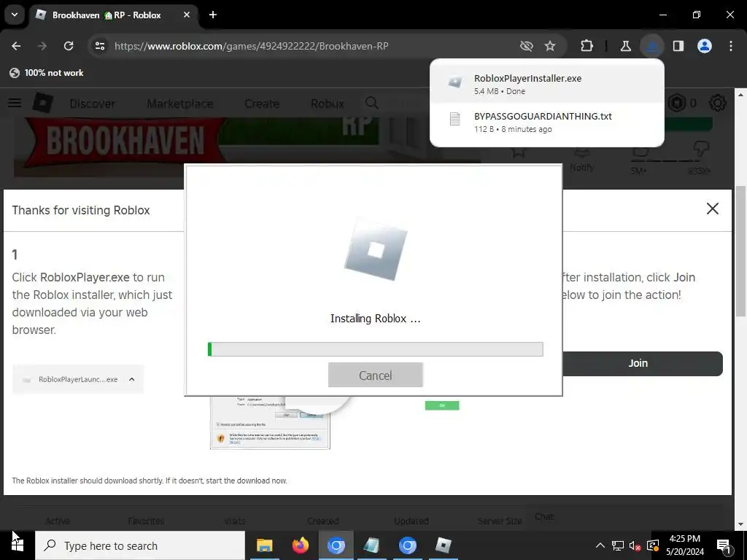Image resolution: width=747 pixels, height=560 pixels.
Task: Open Chrome Labs flask icon
Action: 625,46
